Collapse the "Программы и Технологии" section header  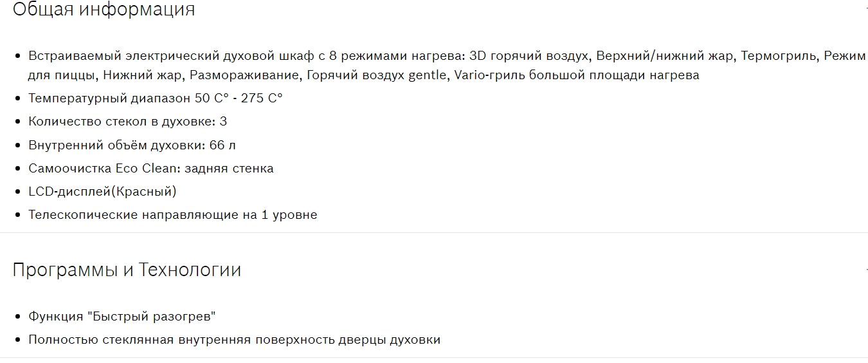coord(127,270)
